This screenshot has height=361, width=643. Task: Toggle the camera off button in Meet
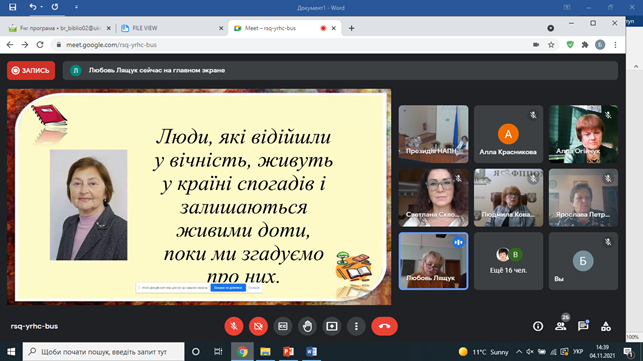[x=258, y=326]
